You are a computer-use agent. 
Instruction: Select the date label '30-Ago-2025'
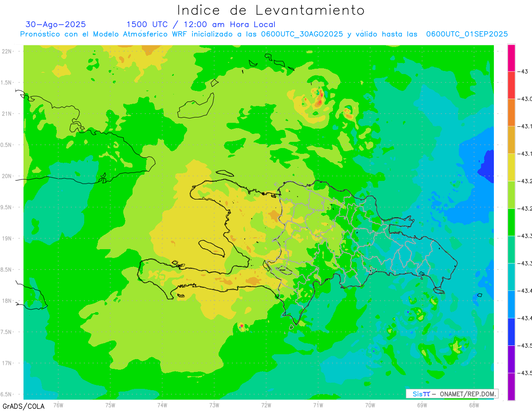tap(56, 24)
